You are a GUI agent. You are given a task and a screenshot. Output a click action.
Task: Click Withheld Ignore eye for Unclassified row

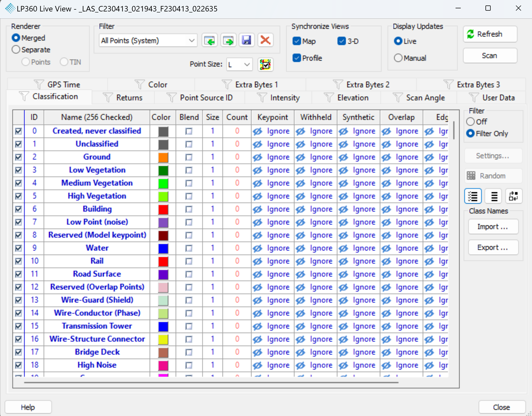[x=301, y=144]
